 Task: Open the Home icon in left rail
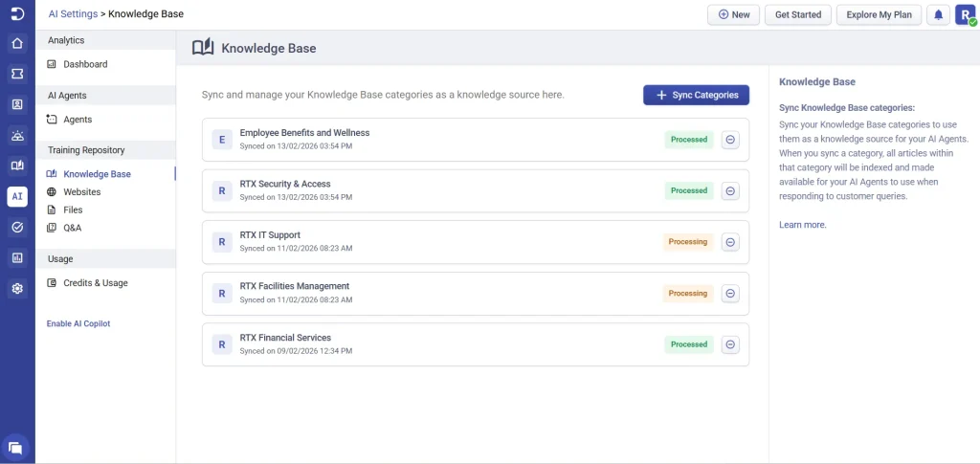17,44
